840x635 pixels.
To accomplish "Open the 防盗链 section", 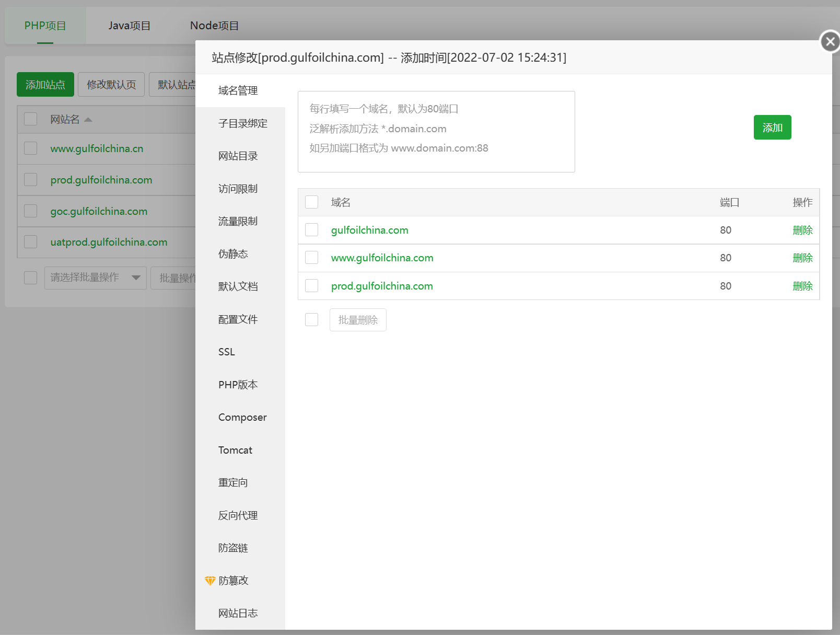I will (x=240, y=548).
